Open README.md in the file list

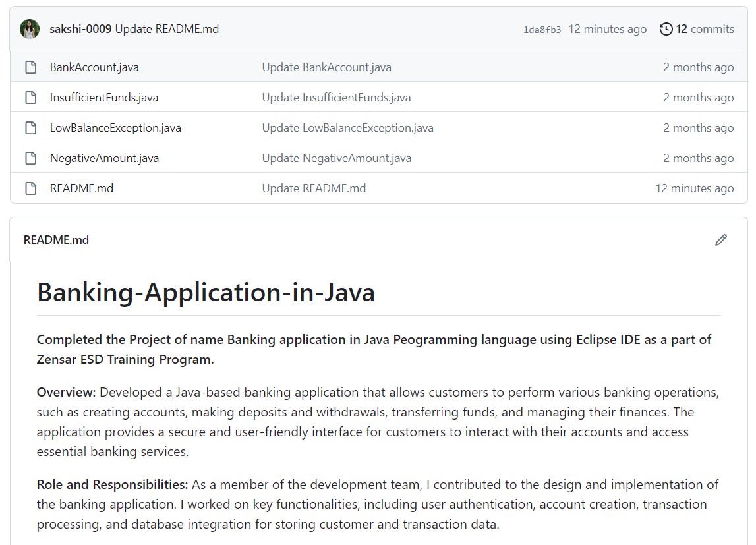point(82,188)
